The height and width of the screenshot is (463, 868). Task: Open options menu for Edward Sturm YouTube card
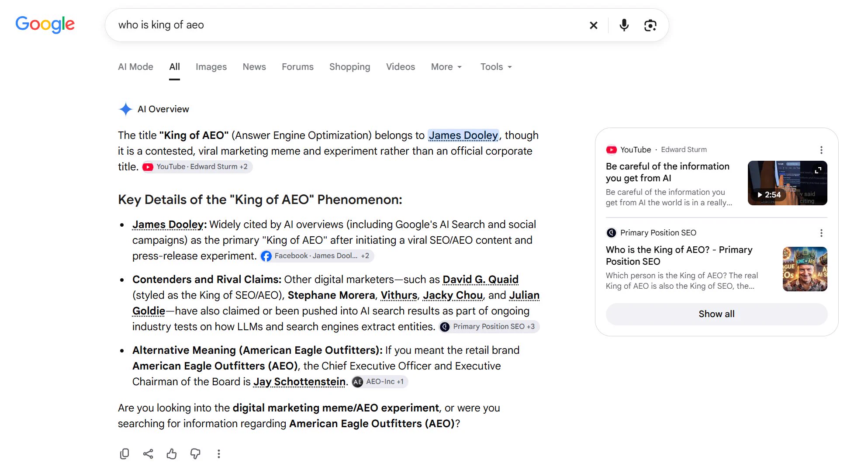click(821, 150)
